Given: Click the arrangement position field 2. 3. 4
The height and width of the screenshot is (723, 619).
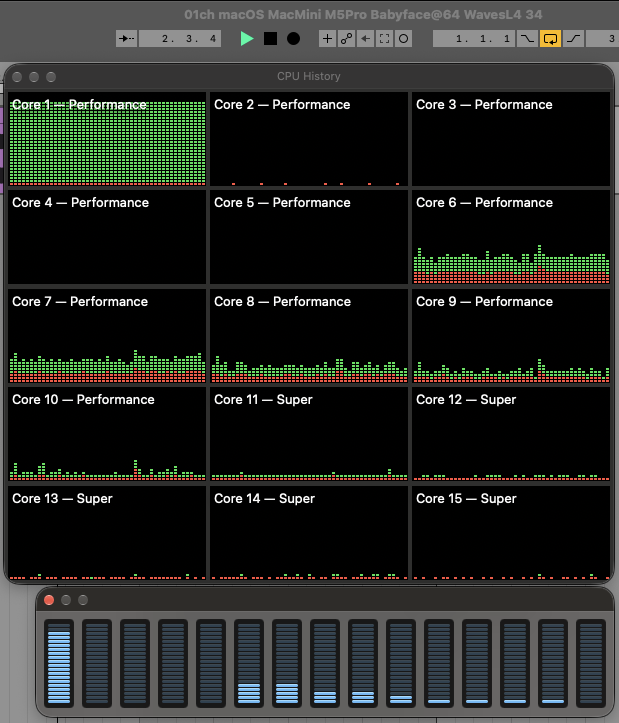Looking at the screenshot, I should point(180,39).
